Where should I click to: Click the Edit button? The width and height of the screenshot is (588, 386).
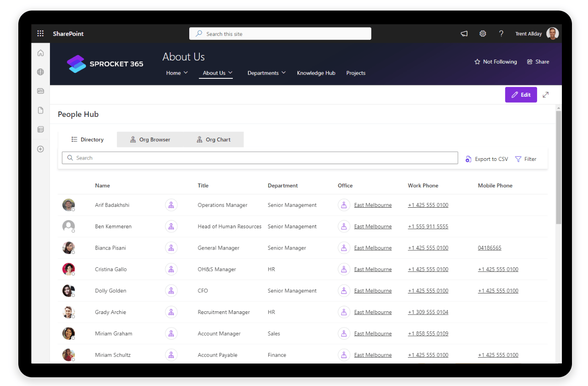521,94
